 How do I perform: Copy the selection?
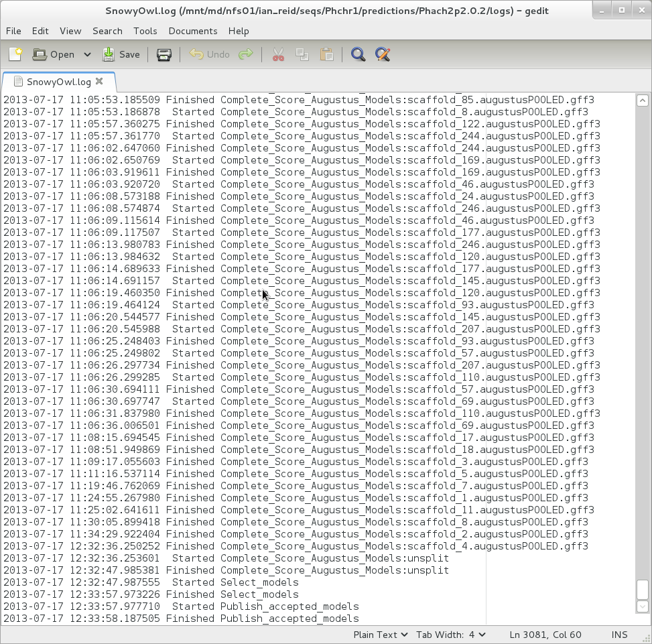[302, 54]
